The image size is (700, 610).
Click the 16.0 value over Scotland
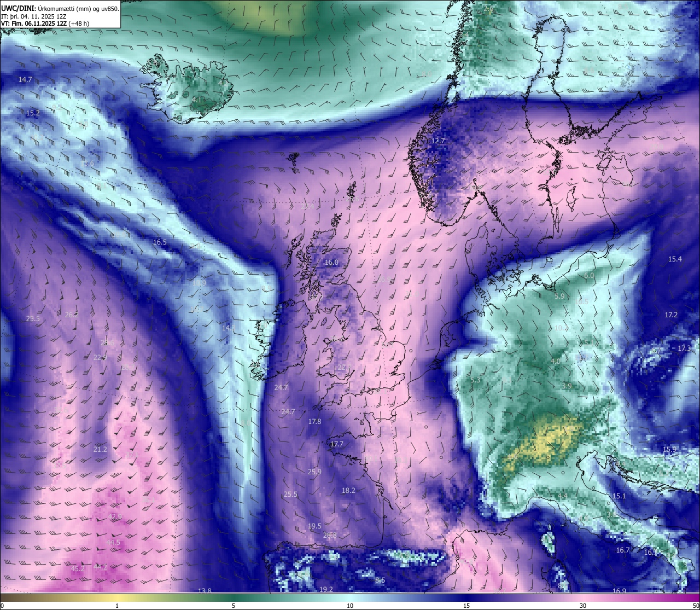point(331,263)
